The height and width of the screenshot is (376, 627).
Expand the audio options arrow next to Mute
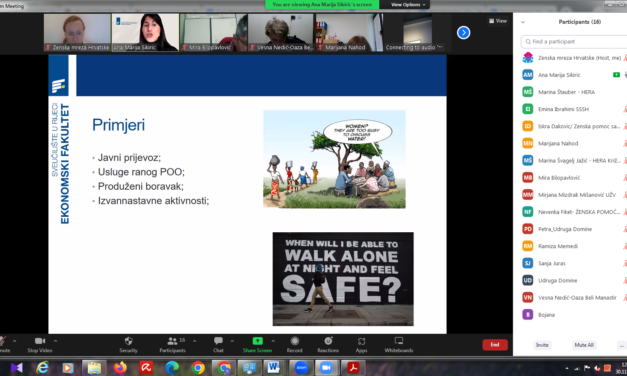[x=14, y=341]
